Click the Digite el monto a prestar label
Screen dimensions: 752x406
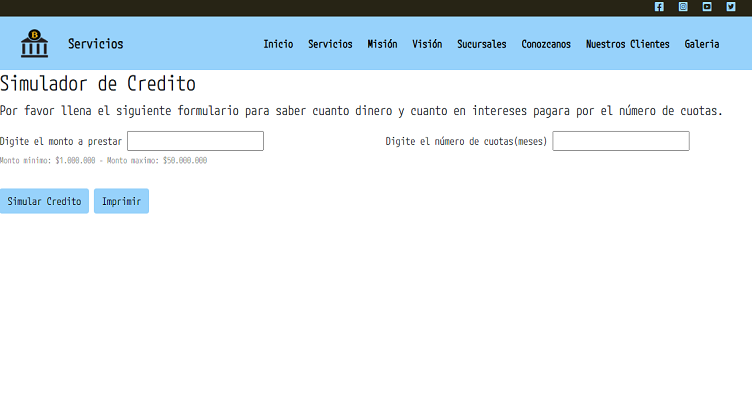(61, 141)
